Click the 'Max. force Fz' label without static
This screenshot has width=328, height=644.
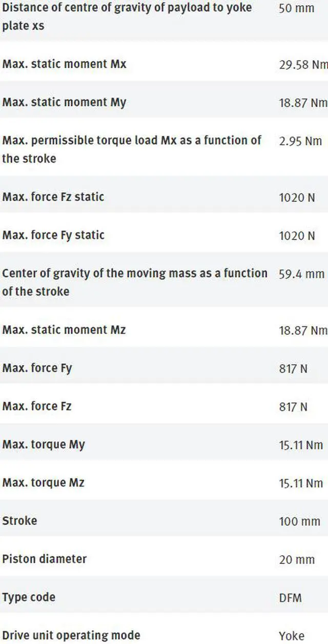click(37, 406)
